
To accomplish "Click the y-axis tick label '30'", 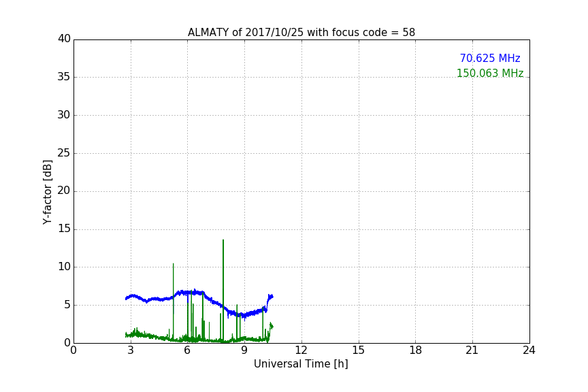I will tap(64, 115).
